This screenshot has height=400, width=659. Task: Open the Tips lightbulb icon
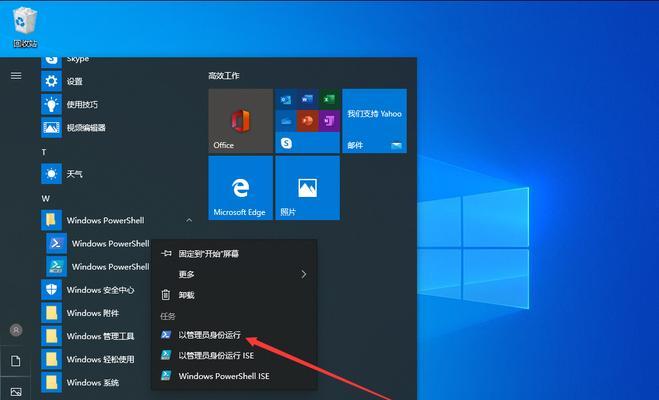pyautogui.click(x=51, y=104)
